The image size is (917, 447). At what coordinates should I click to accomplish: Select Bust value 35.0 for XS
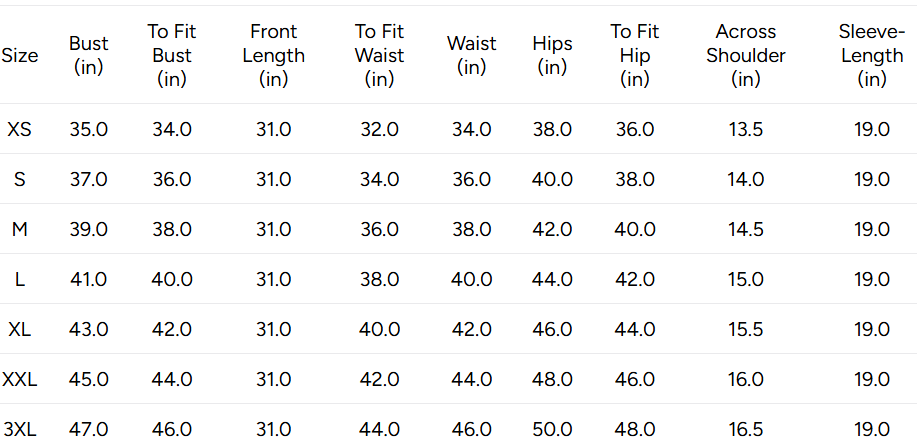tap(89, 129)
